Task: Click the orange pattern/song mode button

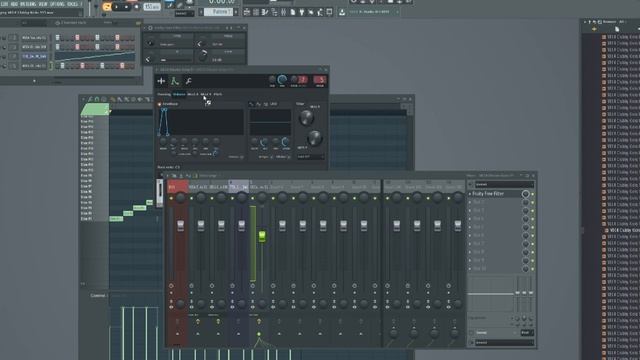Action: coord(107,7)
